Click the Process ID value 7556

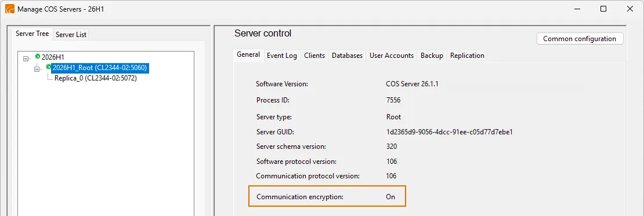[x=393, y=100]
